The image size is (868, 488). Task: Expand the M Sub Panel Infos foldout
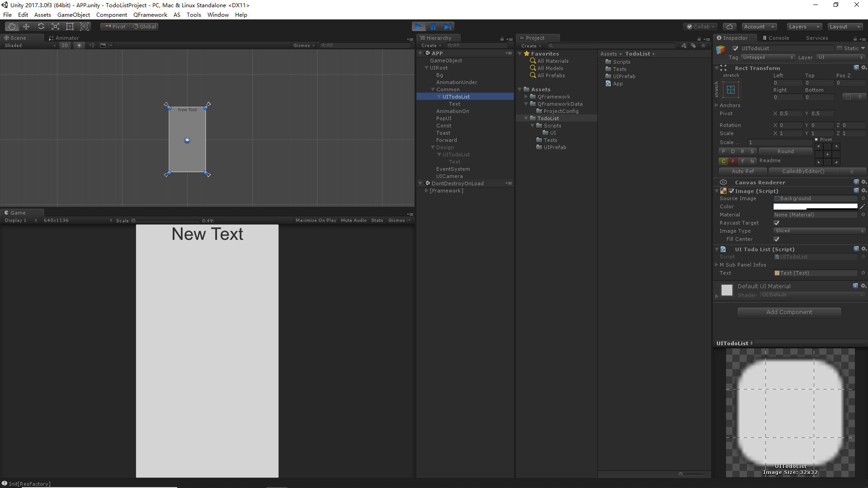(717, 265)
